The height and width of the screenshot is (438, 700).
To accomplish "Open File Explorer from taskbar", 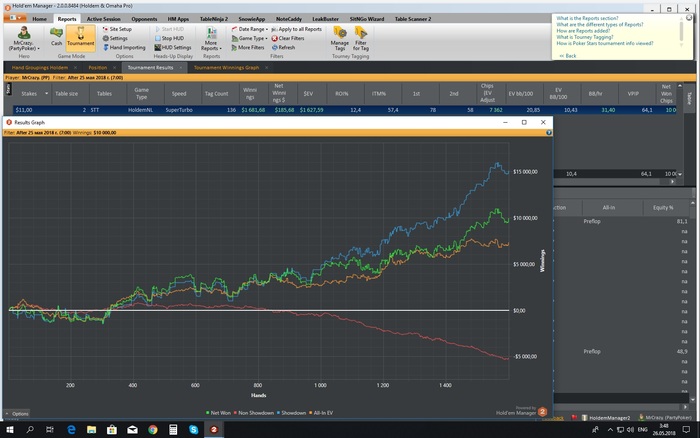I will pyautogui.click(x=92, y=430).
